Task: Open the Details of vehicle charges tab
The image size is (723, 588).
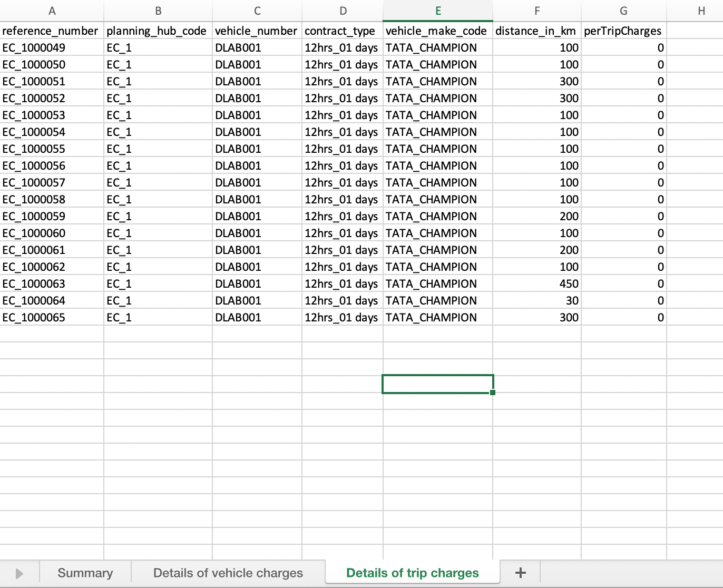Action: click(x=228, y=573)
